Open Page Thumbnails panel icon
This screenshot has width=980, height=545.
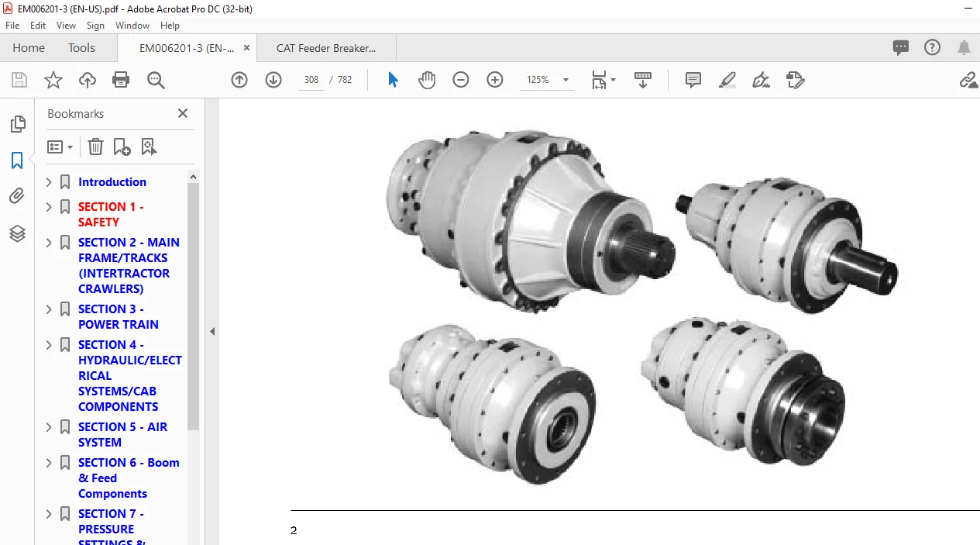click(x=17, y=124)
